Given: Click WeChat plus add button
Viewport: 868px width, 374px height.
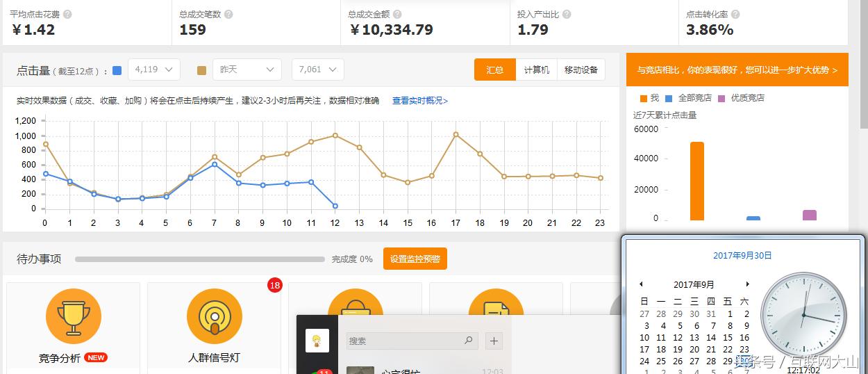Looking at the screenshot, I should [494, 341].
